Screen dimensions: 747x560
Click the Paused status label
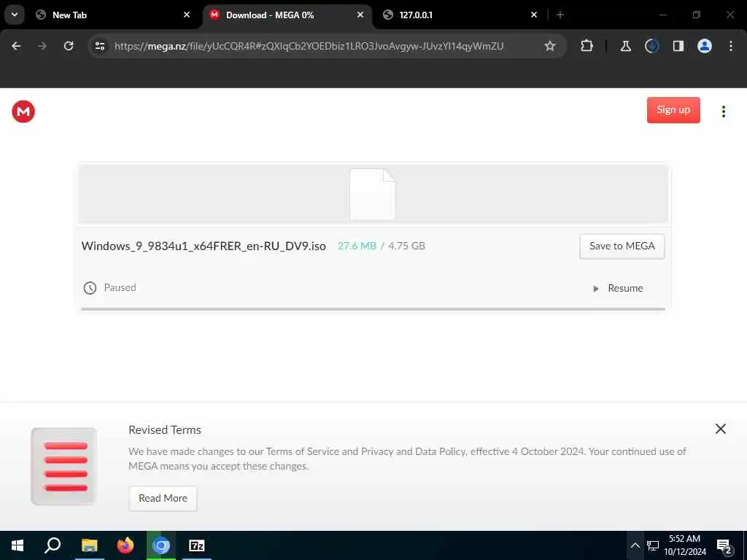[120, 287]
